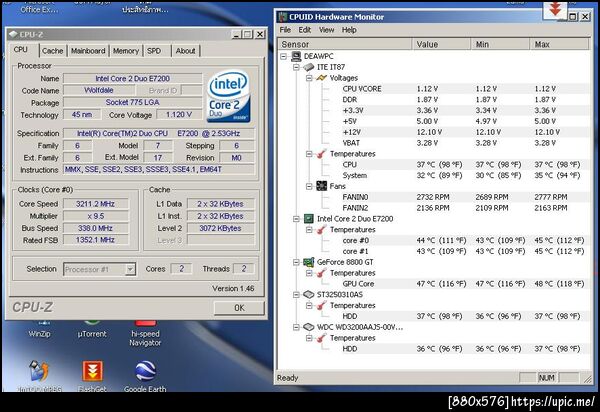Switch to the Mainboard tab in CPU-Z
This screenshot has height=412, width=600.
(88, 51)
